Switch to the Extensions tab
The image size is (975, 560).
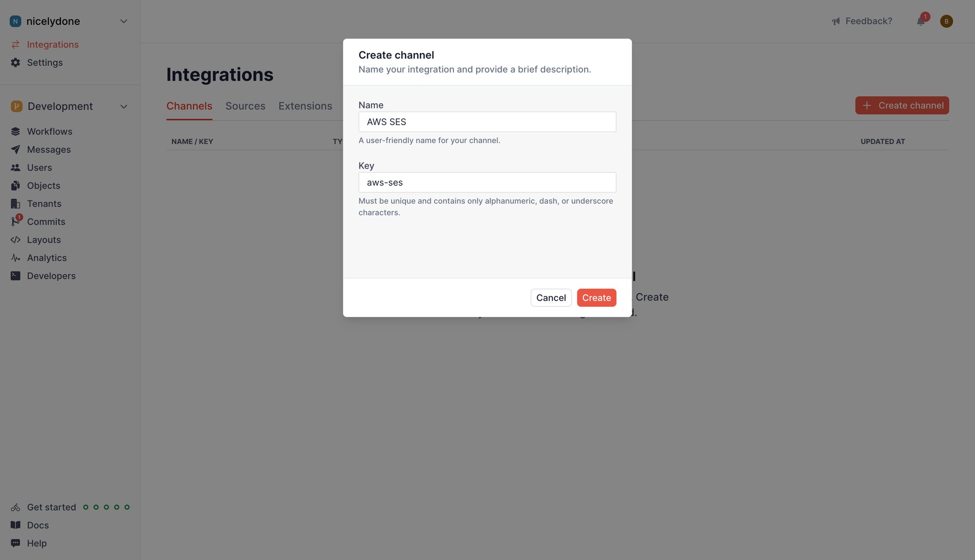305,106
